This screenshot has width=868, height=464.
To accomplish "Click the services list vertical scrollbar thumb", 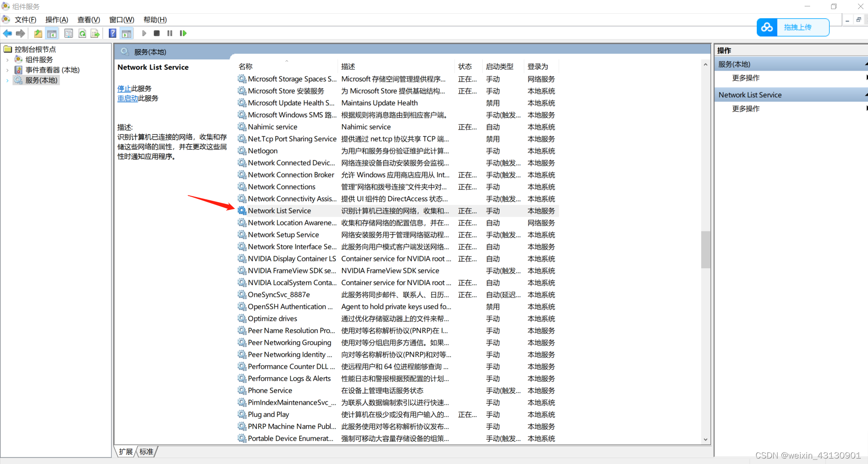I will point(705,250).
